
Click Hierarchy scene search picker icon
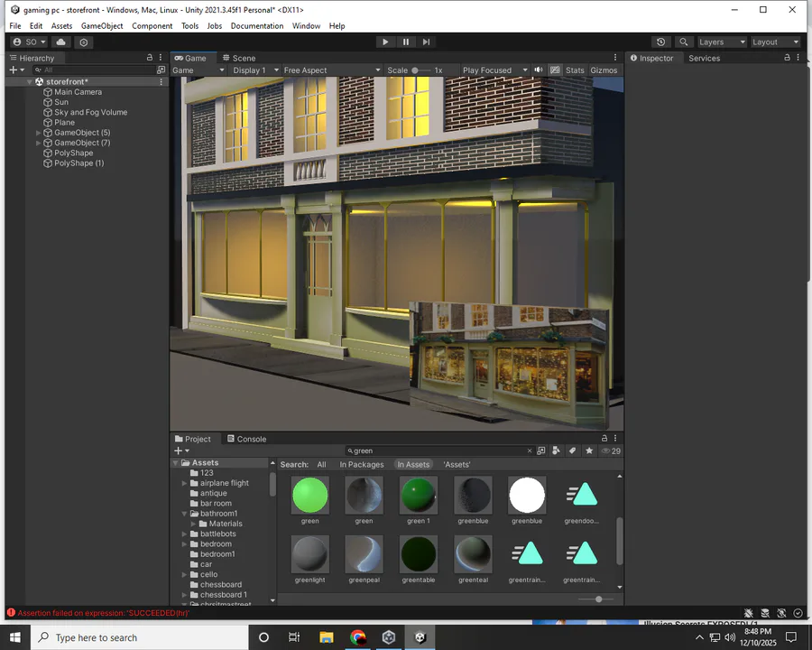161,70
